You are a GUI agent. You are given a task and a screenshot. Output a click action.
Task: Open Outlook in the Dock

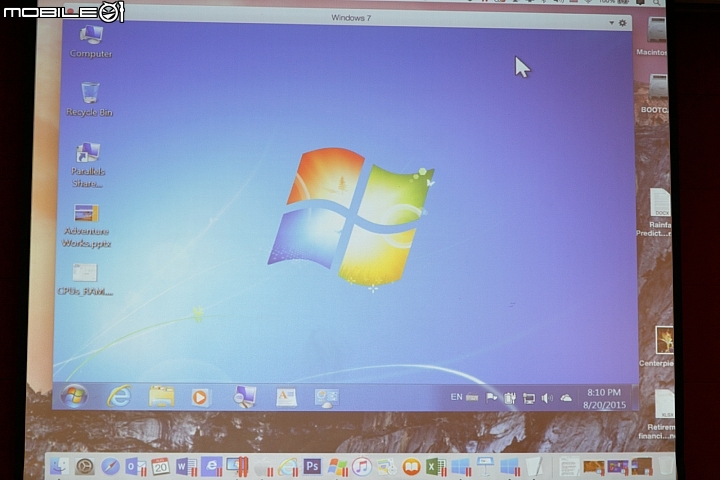135,467
